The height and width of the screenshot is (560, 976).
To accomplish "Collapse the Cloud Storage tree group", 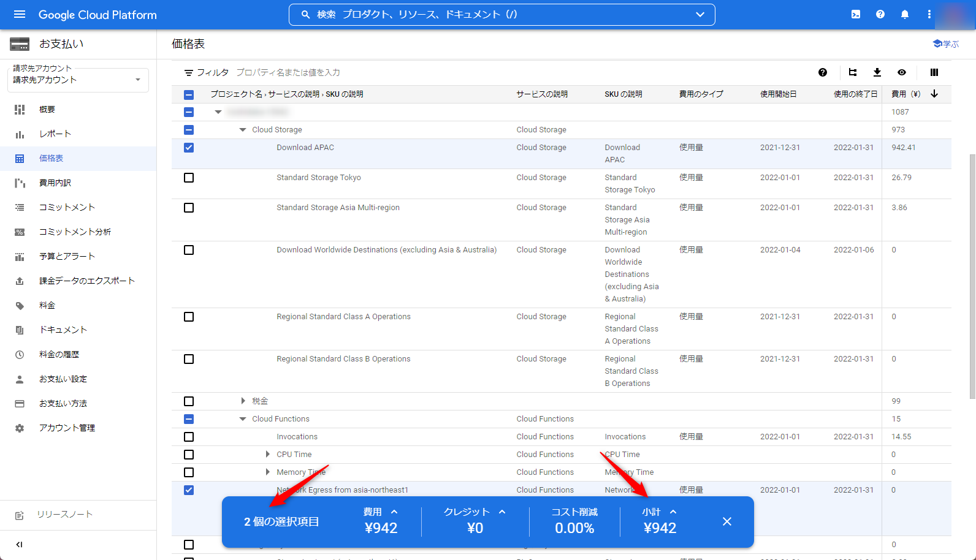I will [243, 130].
